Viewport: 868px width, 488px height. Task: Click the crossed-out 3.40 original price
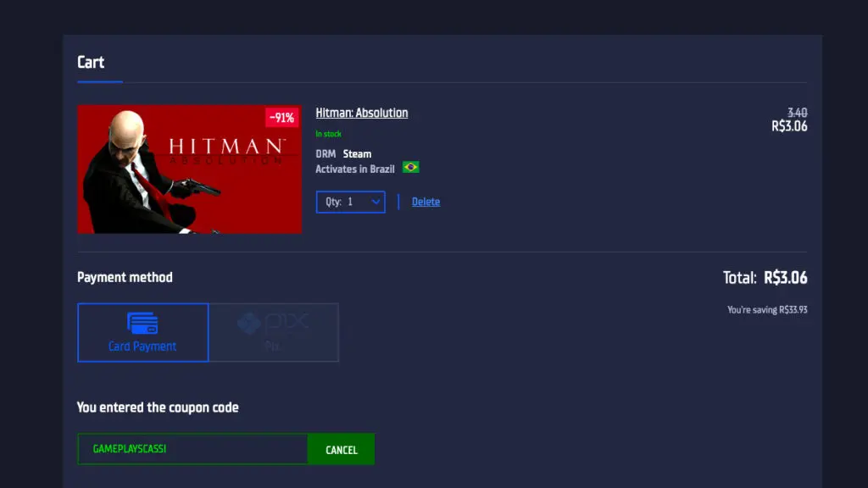798,113
